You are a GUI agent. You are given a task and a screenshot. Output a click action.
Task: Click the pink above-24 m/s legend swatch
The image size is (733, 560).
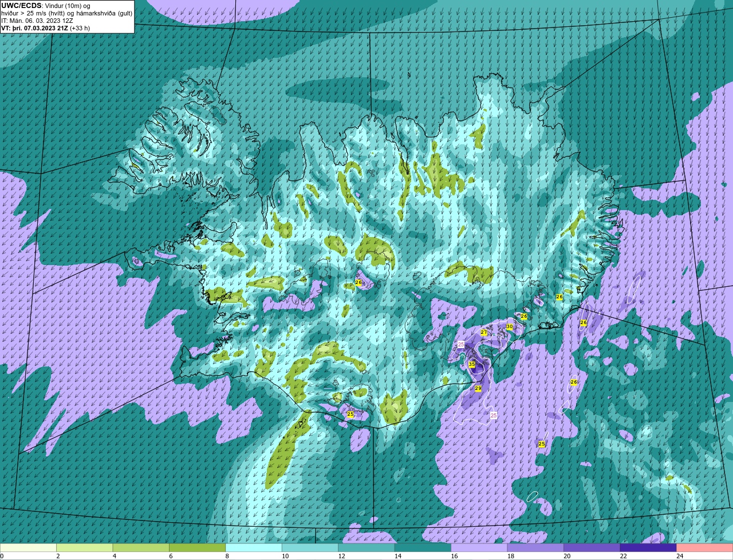tap(704, 548)
